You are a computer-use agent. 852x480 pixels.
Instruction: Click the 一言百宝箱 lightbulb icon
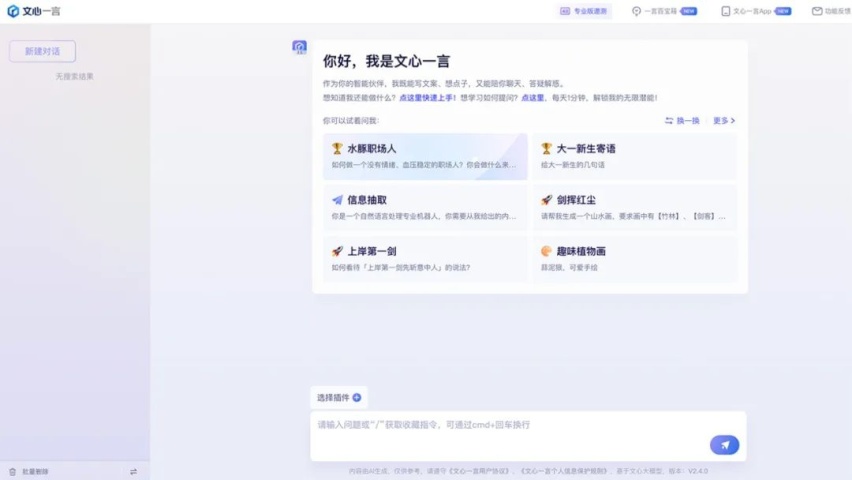636,11
